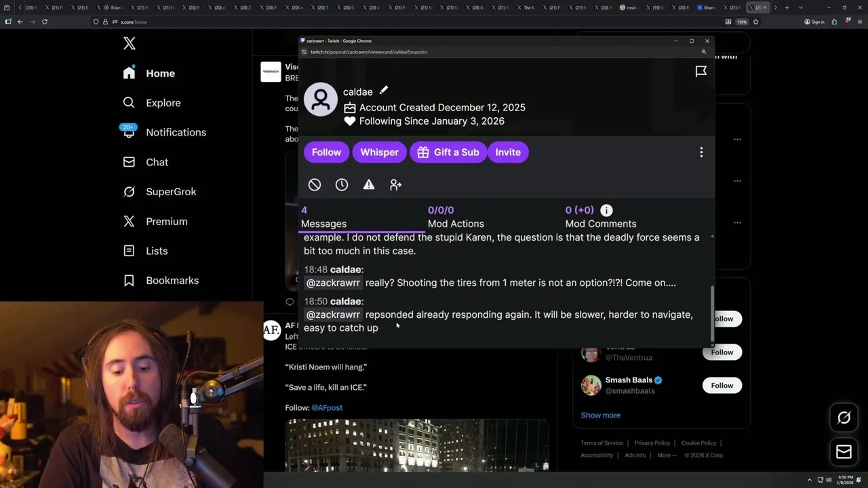Click the ban user icon
This screenshot has width=868, height=488.
coord(315,184)
